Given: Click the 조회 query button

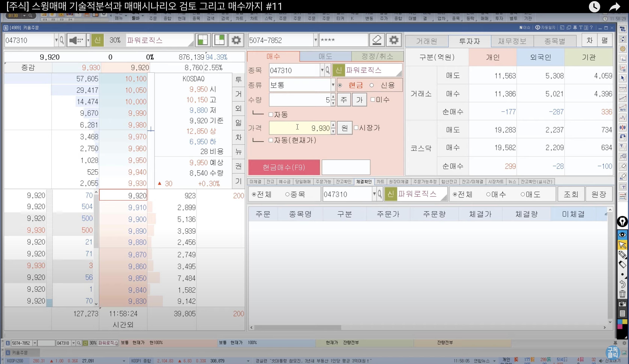Looking at the screenshot, I should (571, 194).
